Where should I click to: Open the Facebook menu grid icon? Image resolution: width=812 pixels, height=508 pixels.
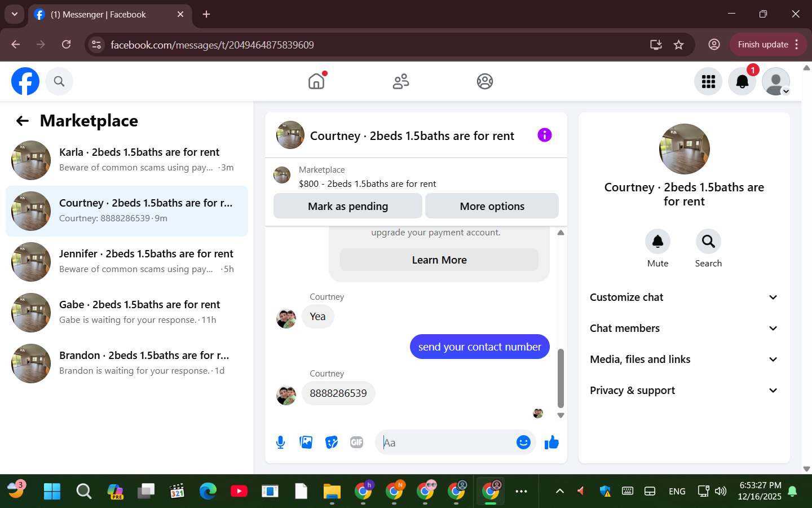[x=708, y=81]
